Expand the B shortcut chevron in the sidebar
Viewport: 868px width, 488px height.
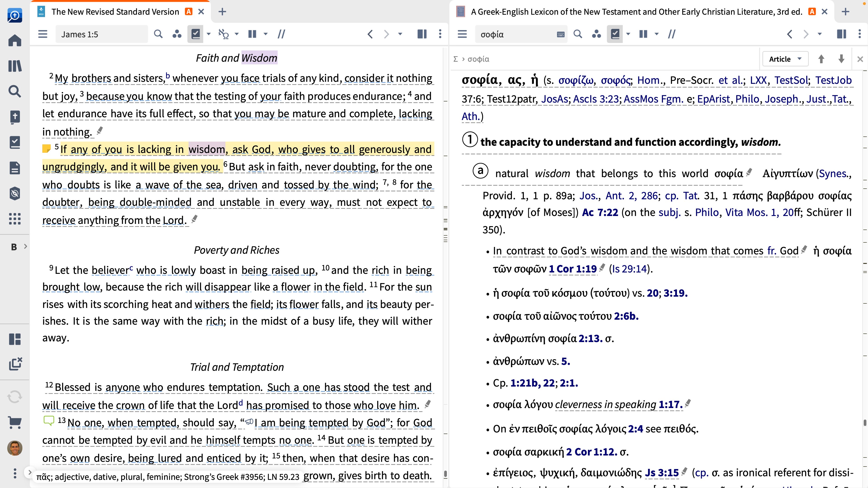coord(25,246)
